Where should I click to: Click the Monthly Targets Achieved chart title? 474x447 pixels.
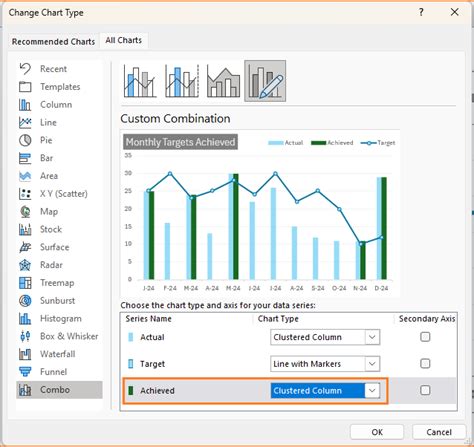point(180,142)
